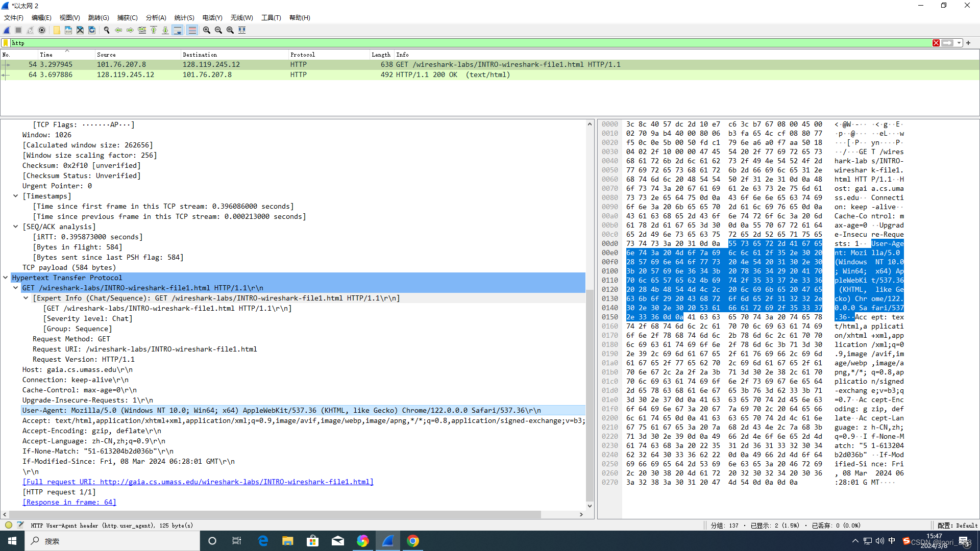Click the Response in frame 64 link
This screenshot has width=980, height=551.
pyautogui.click(x=69, y=502)
